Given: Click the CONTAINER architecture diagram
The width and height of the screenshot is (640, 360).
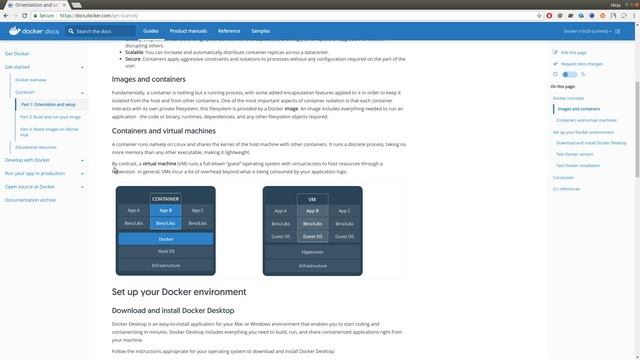Looking at the screenshot, I should tap(166, 231).
